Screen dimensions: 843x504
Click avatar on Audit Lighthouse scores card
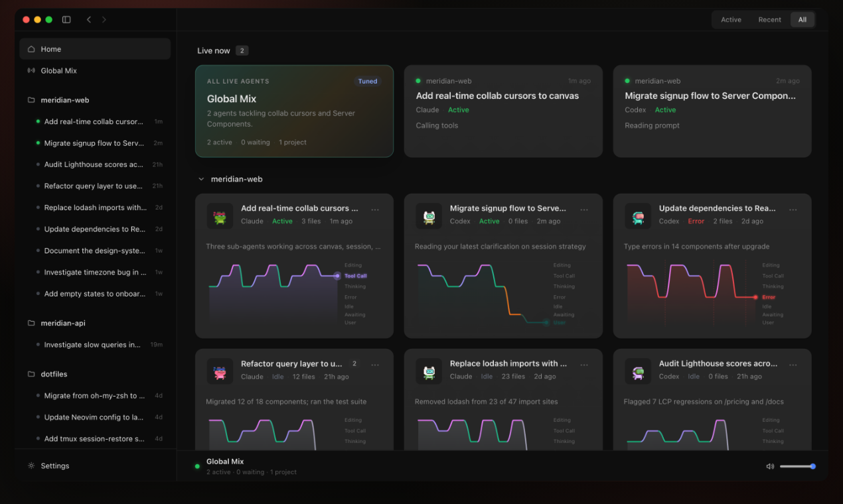pos(638,371)
